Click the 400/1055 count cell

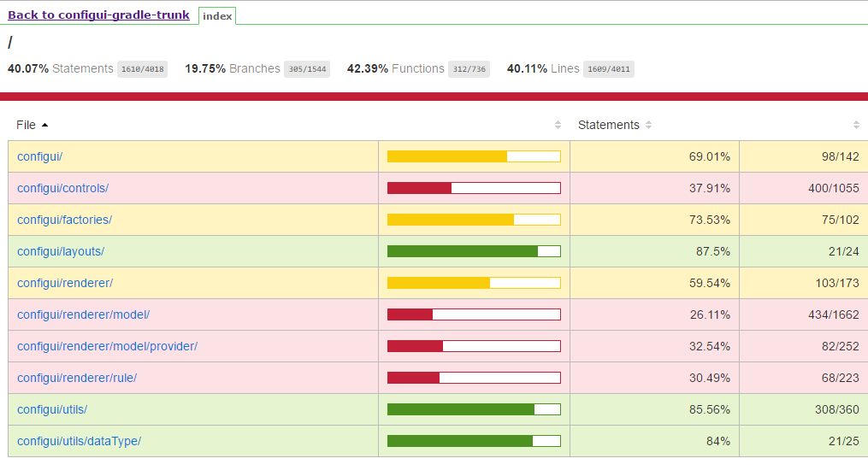click(x=804, y=188)
